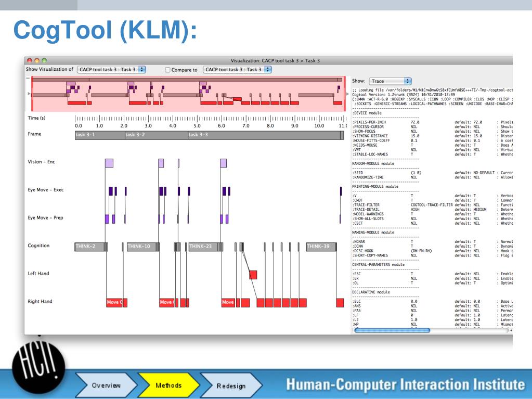
Task: Click the NAMING-MODULE module heading
Action: point(373,233)
